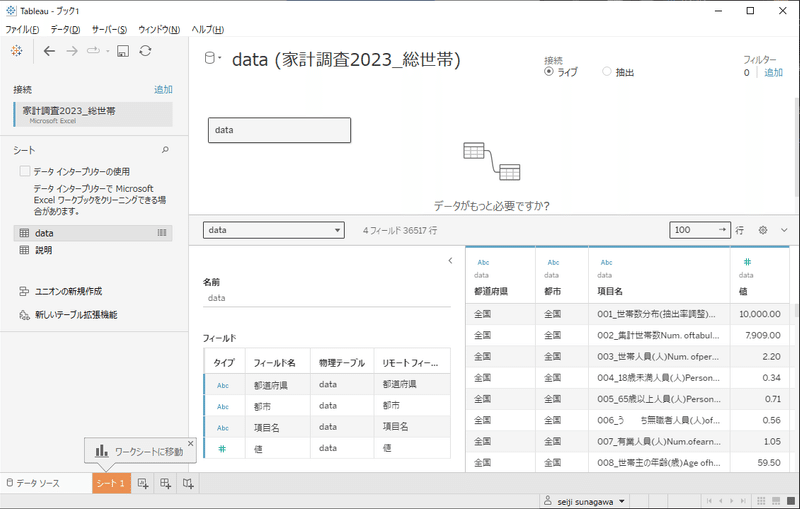This screenshot has height=509, width=800.
Task: Click the number type icon of 値 field row
Action: (x=222, y=449)
